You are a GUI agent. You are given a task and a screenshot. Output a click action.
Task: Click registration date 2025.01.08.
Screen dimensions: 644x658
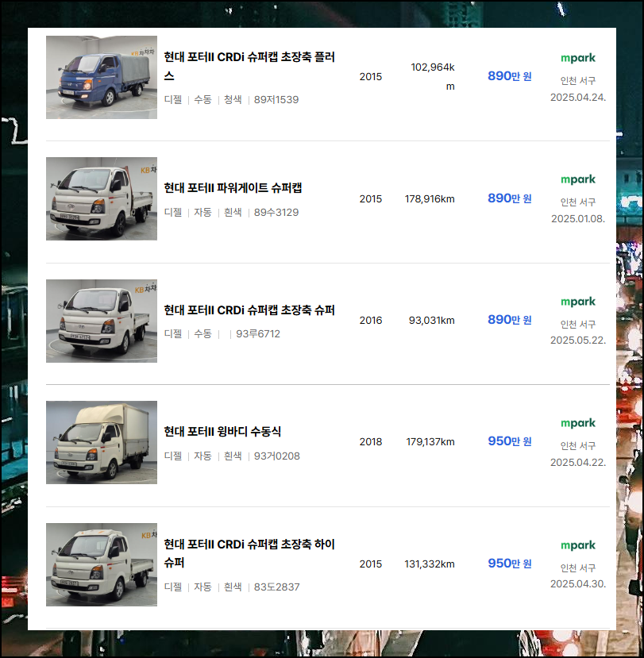tap(578, 219)
